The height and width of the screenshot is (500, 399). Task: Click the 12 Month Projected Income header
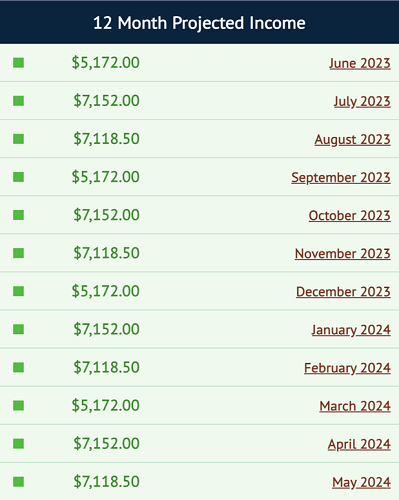coord(199,23)
